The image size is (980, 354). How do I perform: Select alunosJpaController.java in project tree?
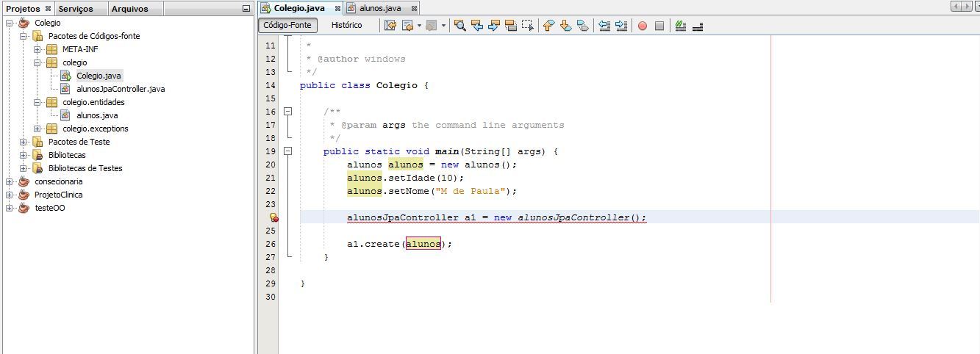[x=121, y=89]
